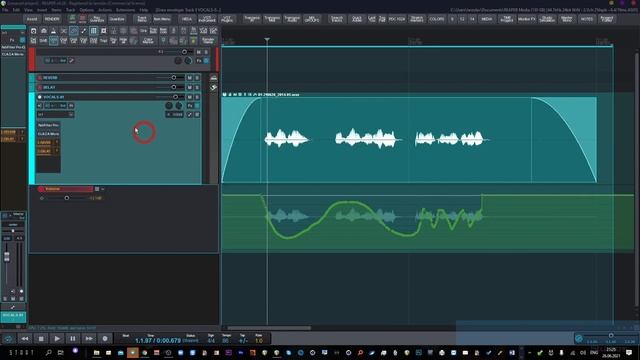640x360 pixels.
Task: Mute the master track
Action: click(199, 52)
